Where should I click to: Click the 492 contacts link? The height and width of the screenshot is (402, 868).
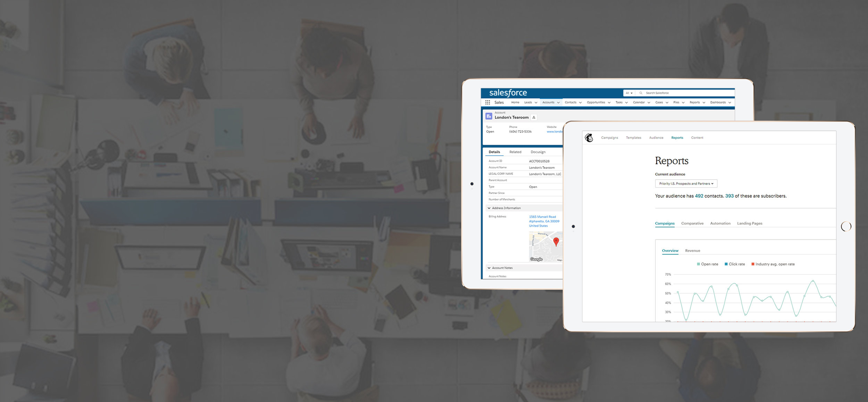(699, 196)
